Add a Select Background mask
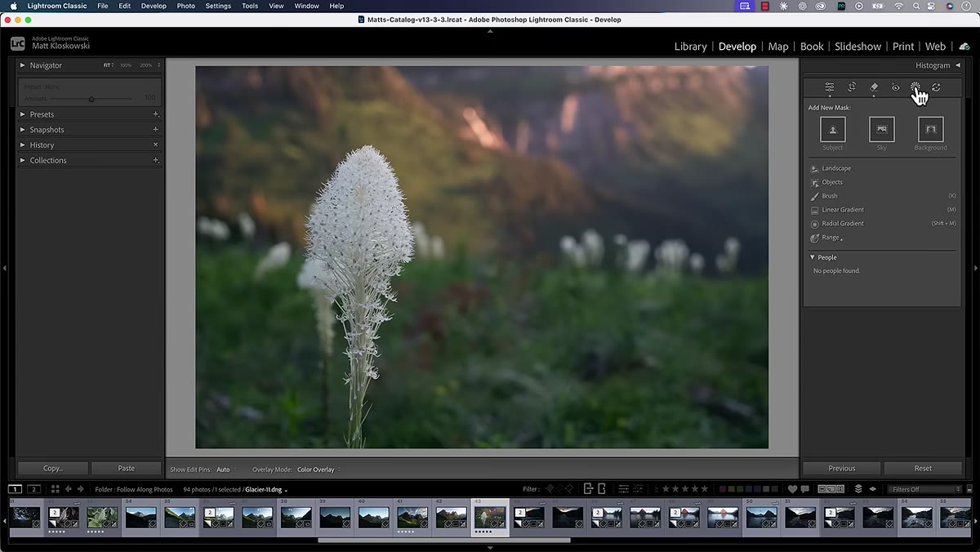 (x=930, y=129)
